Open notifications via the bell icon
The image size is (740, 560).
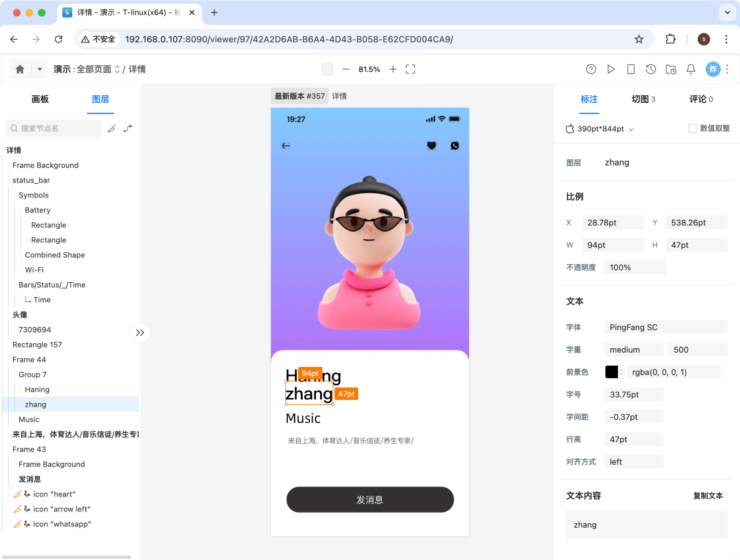click(x=691, y=69)
